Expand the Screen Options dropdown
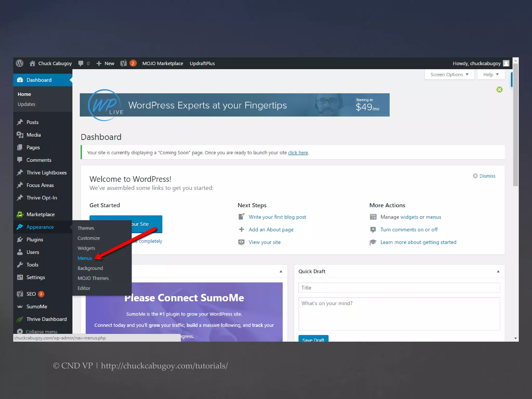 click(x=449, y=75)
